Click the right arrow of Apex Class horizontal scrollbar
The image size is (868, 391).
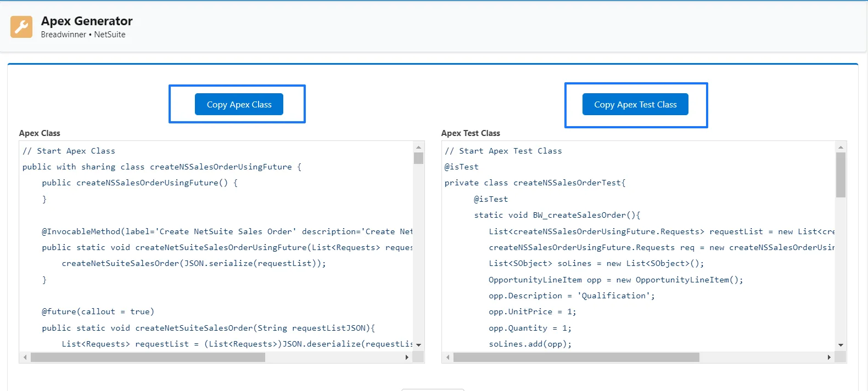[407, 357]
